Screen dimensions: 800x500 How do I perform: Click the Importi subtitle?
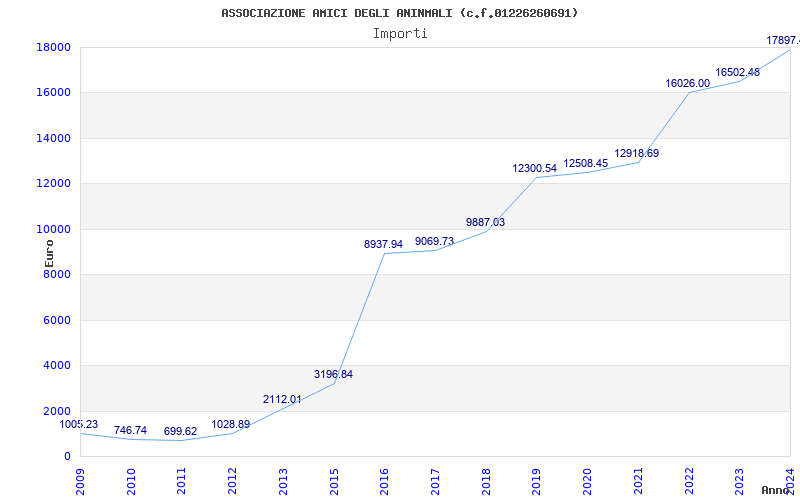400,34
